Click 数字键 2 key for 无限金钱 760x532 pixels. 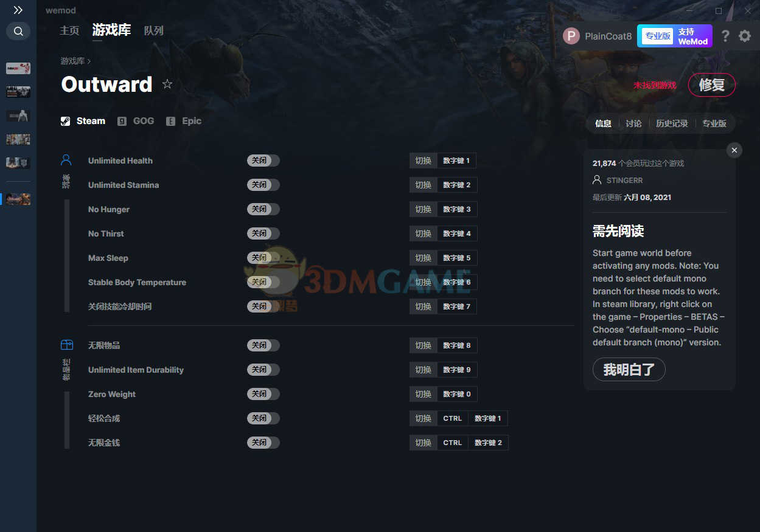488,443
